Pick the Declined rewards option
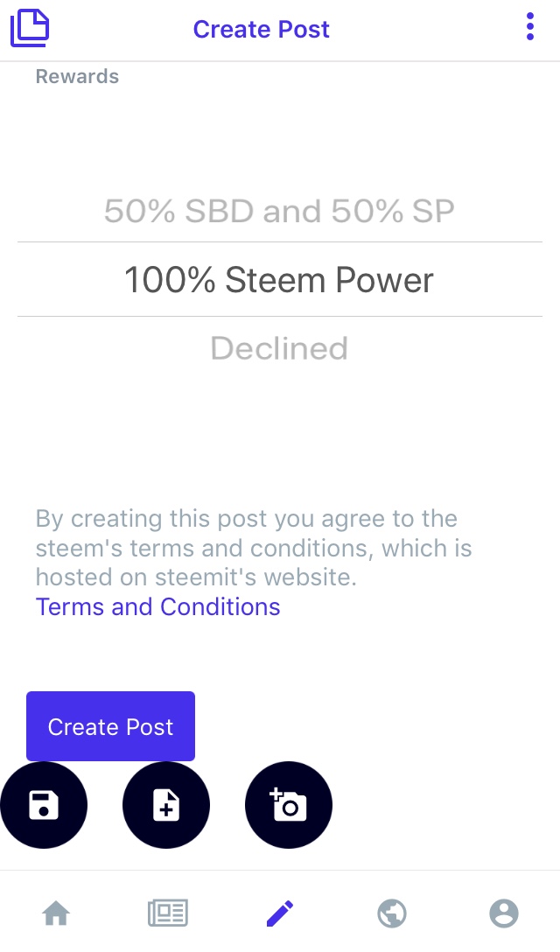 [279, 348]
